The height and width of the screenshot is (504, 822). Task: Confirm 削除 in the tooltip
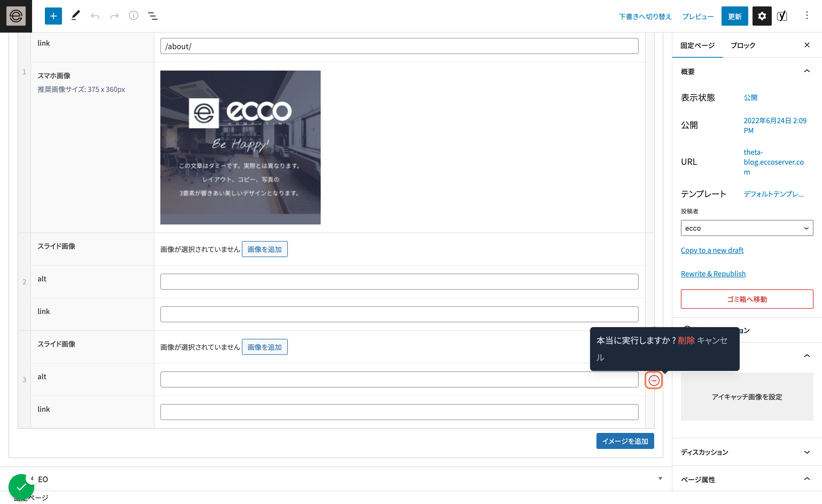pos(686,340)
